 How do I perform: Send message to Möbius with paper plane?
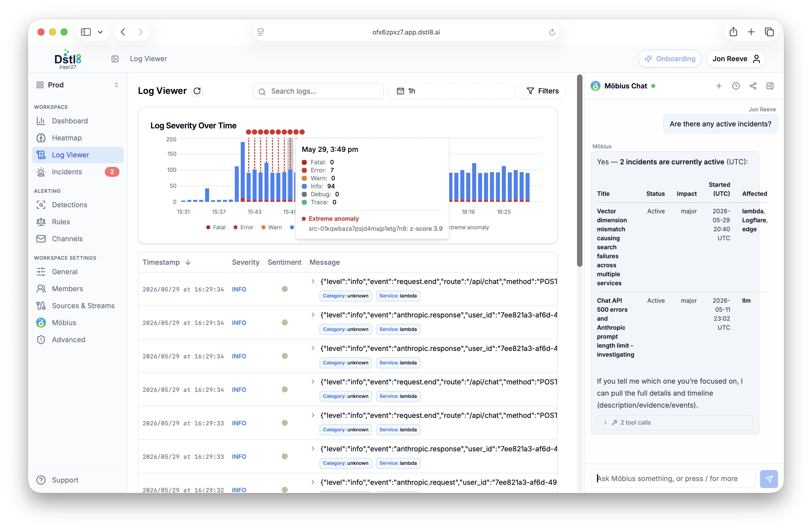[x=769, y=479]
